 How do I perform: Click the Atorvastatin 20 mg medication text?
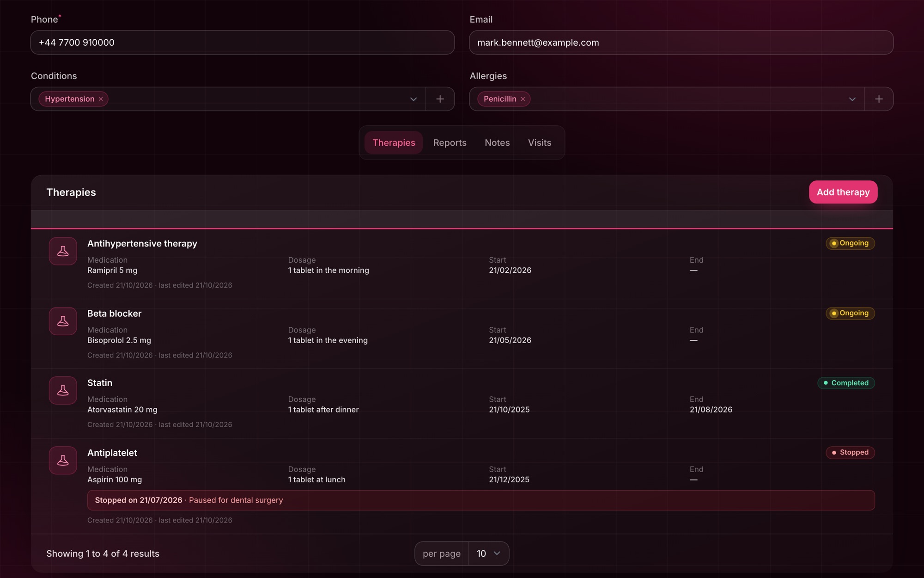click(x=122, y=409)
